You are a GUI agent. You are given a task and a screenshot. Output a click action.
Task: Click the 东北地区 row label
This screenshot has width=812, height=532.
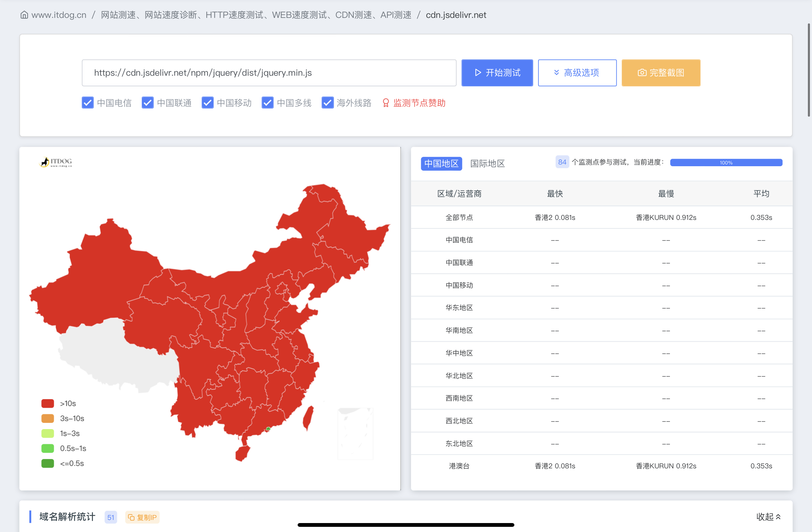pos(459,444)
